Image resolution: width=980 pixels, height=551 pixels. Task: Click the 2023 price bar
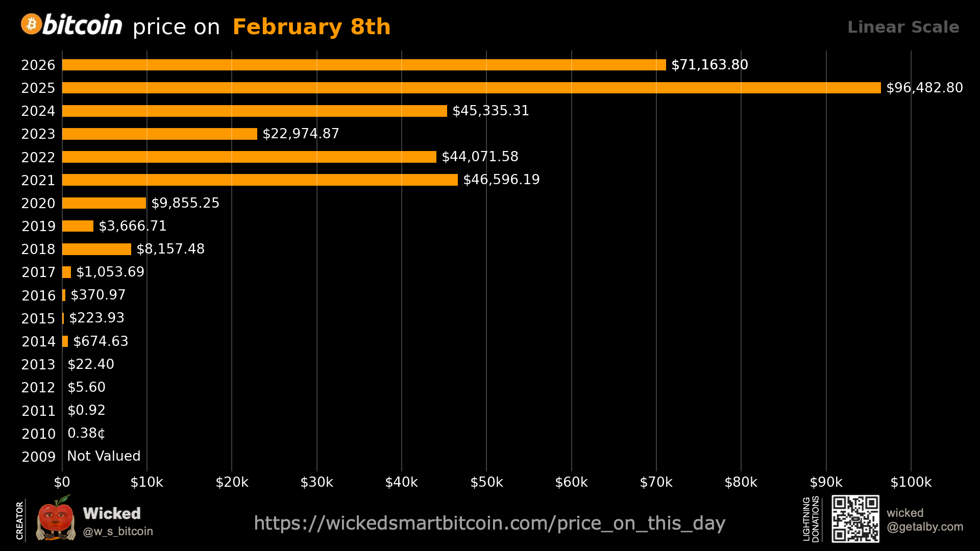click(160, 134)
